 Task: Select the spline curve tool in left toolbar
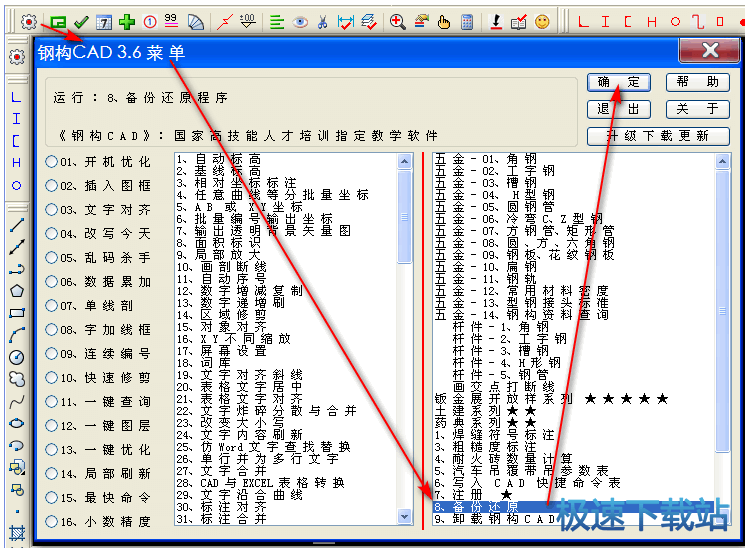tap(17, 402)
